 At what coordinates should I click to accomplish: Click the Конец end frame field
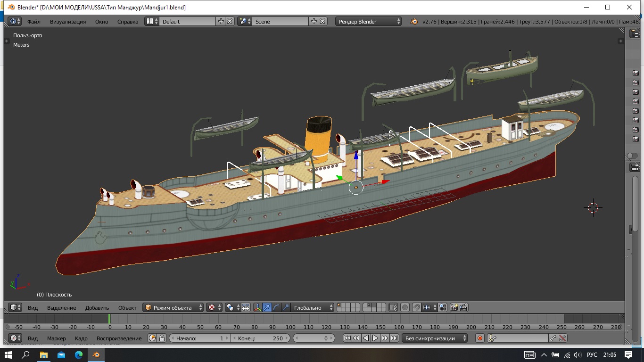point(261,338)
